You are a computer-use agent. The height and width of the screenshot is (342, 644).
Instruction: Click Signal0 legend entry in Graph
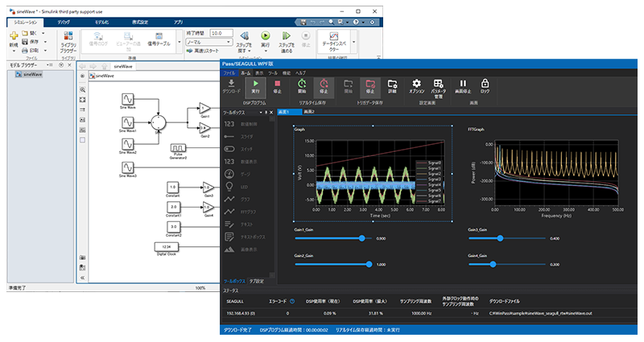point(429,163)
